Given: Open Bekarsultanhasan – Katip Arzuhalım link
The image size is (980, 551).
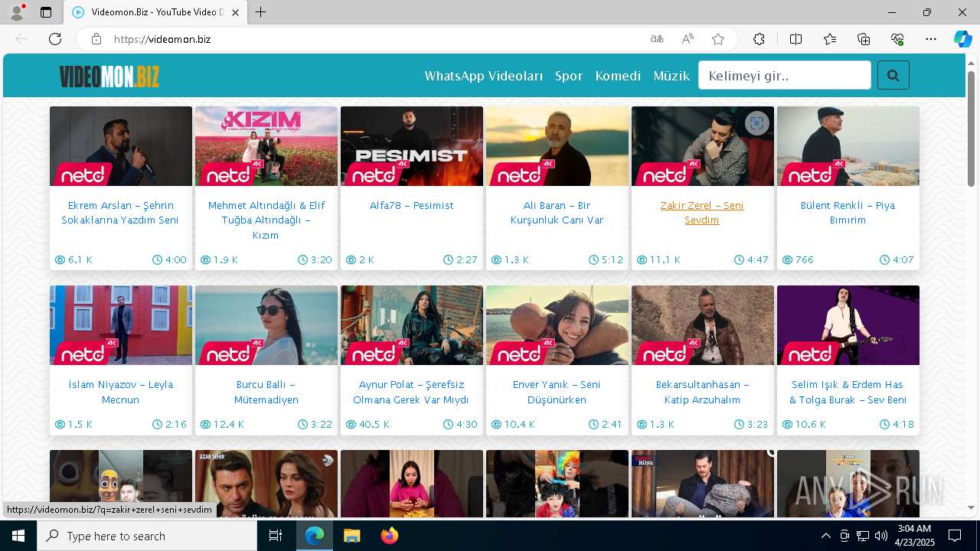Looking at the screenshot, I should click(702, 392).
